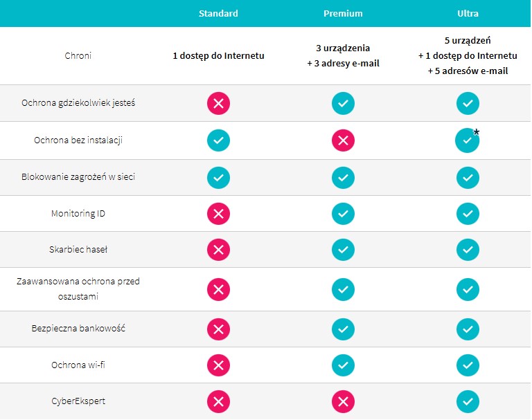Click the '1 dostęp do Internetu' Standard text
This screenshot has width=532, height=420.
[x=218, y=55]
